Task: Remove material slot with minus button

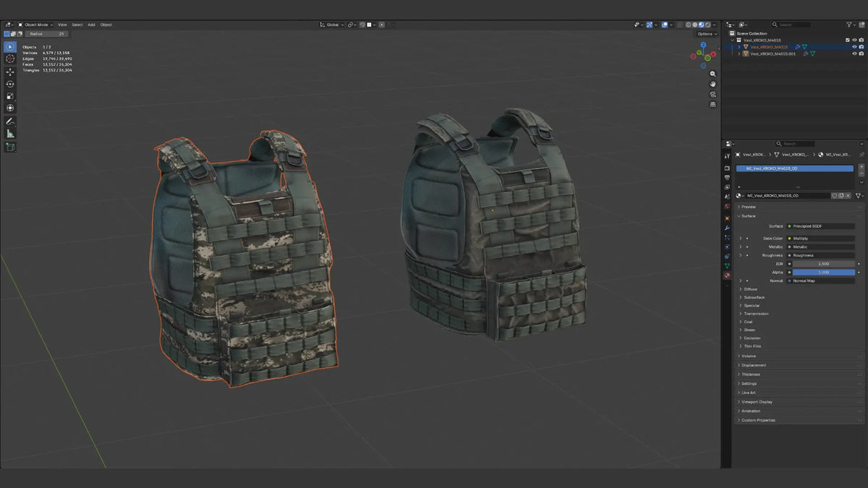Action: click(861, 174)
